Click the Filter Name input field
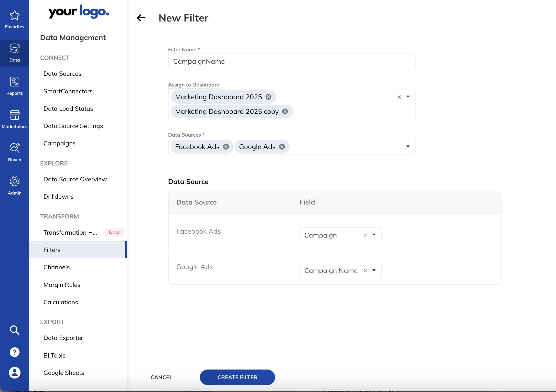This screenshot has width=556, height=392. point(292,61)
